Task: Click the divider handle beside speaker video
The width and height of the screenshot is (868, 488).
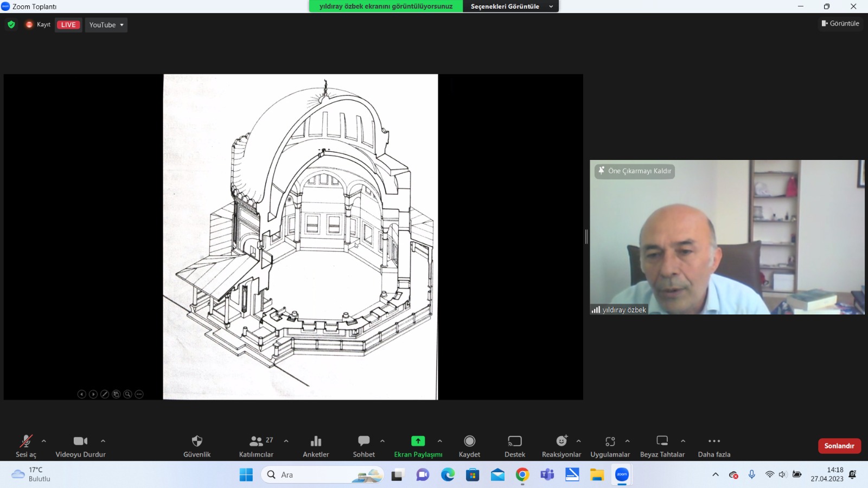Action: click(x=586, y=236)
